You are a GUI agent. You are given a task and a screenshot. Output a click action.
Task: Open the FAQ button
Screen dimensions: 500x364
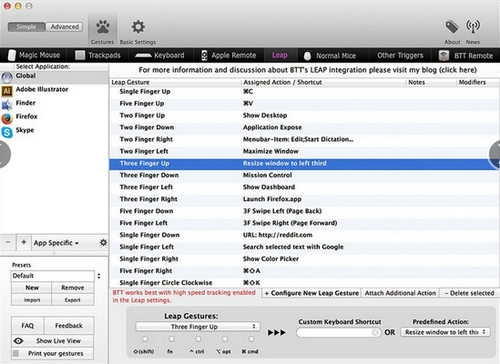click(28, 326)
